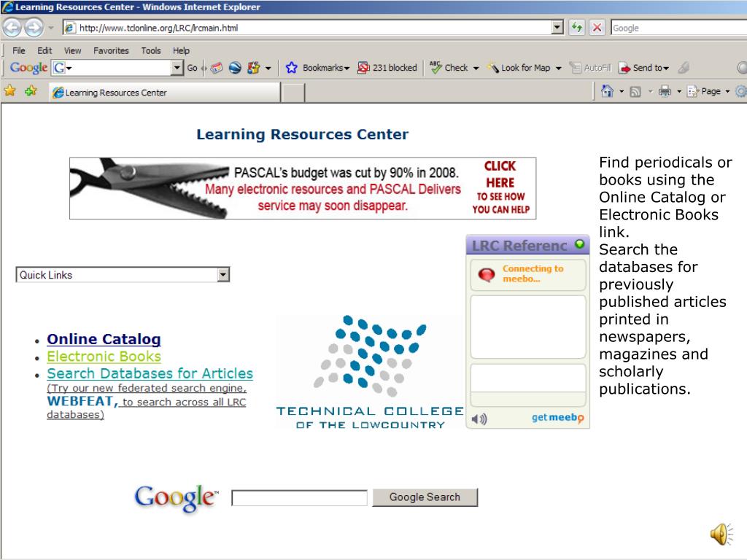The image size is (747, 560).
Task: Open the Edit menu
Action: point(44,50)
